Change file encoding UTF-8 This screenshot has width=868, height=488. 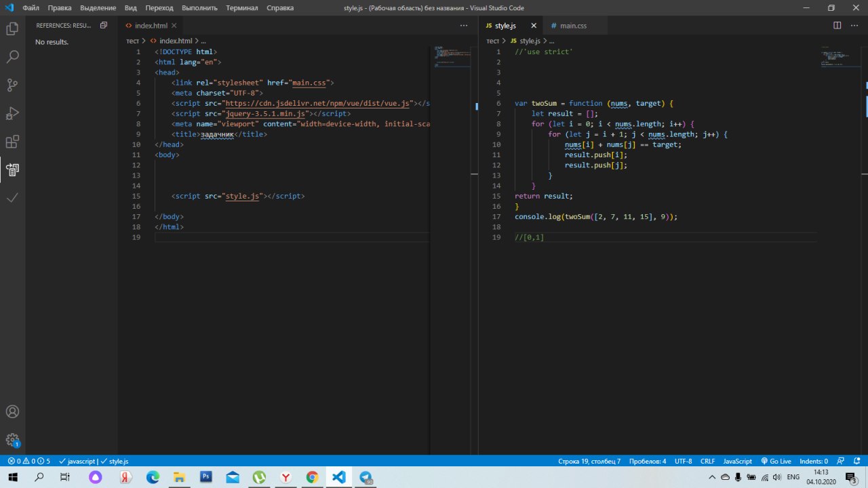[684, 461]
